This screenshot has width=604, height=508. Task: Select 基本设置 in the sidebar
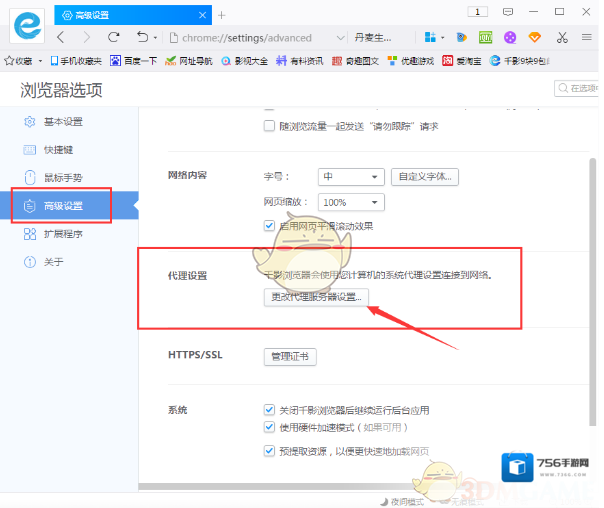pyautogui.click(x=62, y=122)
